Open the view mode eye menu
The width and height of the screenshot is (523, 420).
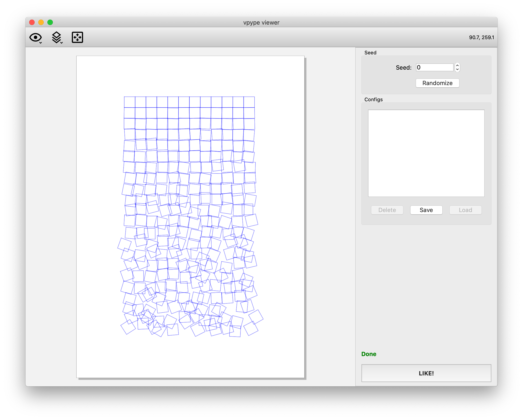36,38
